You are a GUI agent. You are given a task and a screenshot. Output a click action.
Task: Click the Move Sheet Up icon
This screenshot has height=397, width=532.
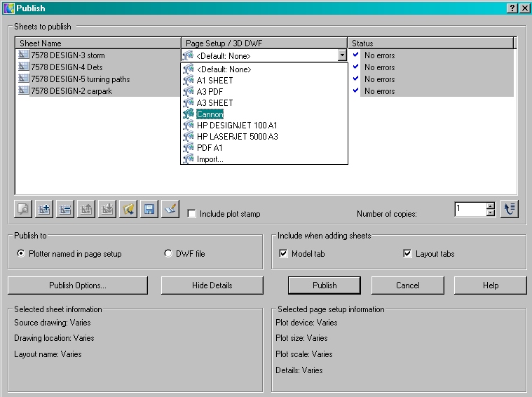coord(87,209)
